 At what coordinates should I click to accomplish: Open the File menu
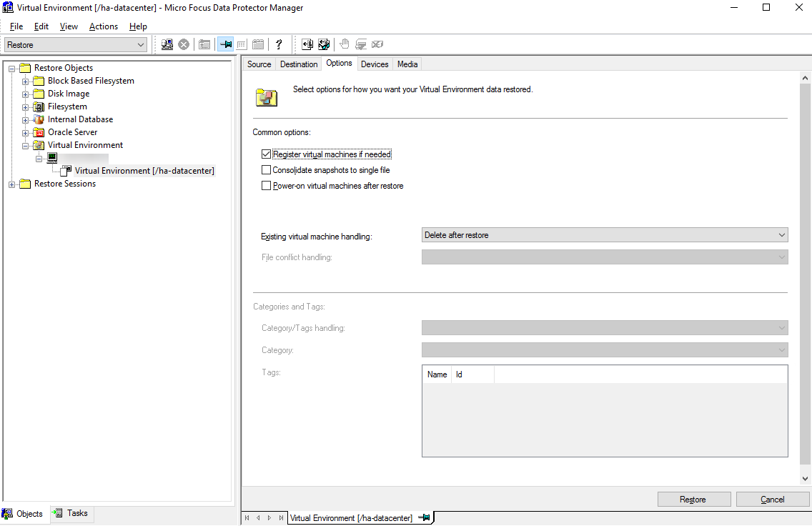[x=16, y=26]
